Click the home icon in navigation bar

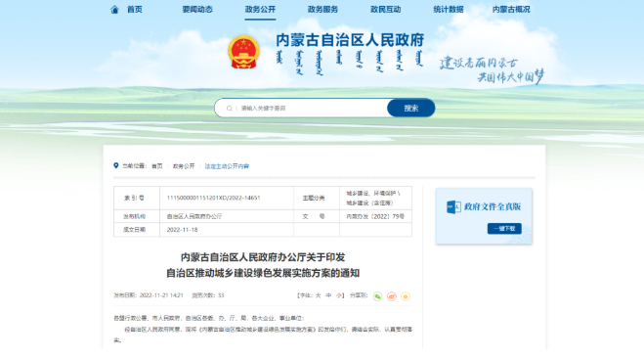(x=114, y=10)
